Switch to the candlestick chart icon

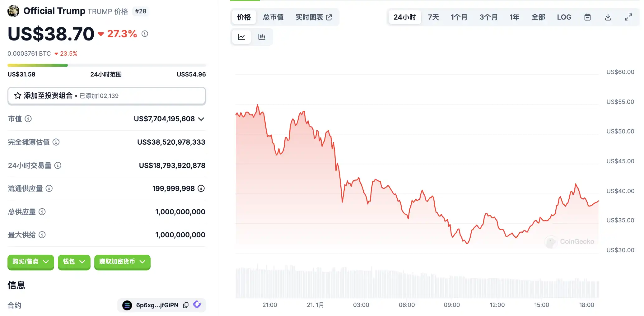262,37
